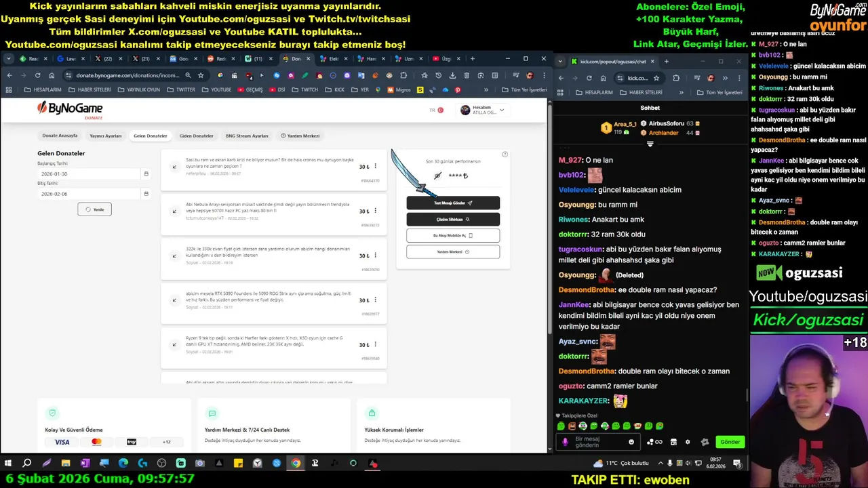Click the performance help question icon
The width and height of the screenshot is (868, 488).
(505, 155)
